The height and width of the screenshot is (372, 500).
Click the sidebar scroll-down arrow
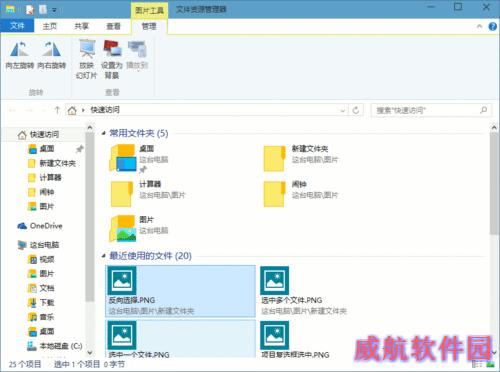coord(90,352)
